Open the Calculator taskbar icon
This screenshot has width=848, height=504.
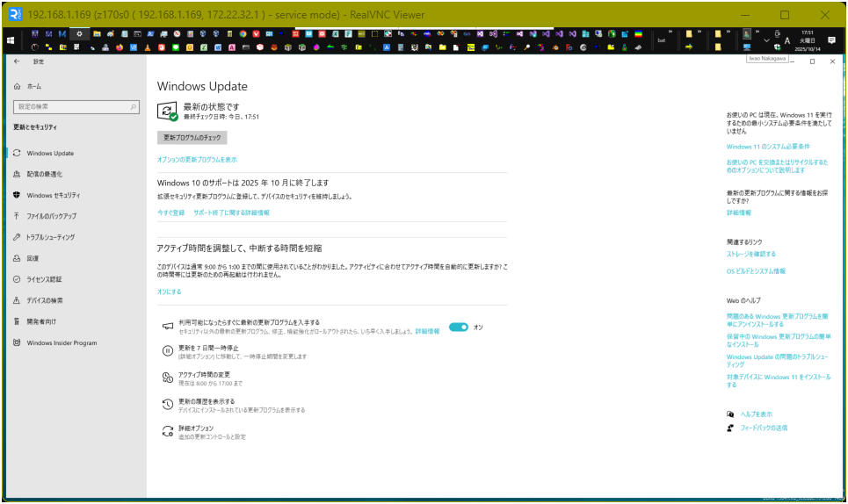click(400, 47)
